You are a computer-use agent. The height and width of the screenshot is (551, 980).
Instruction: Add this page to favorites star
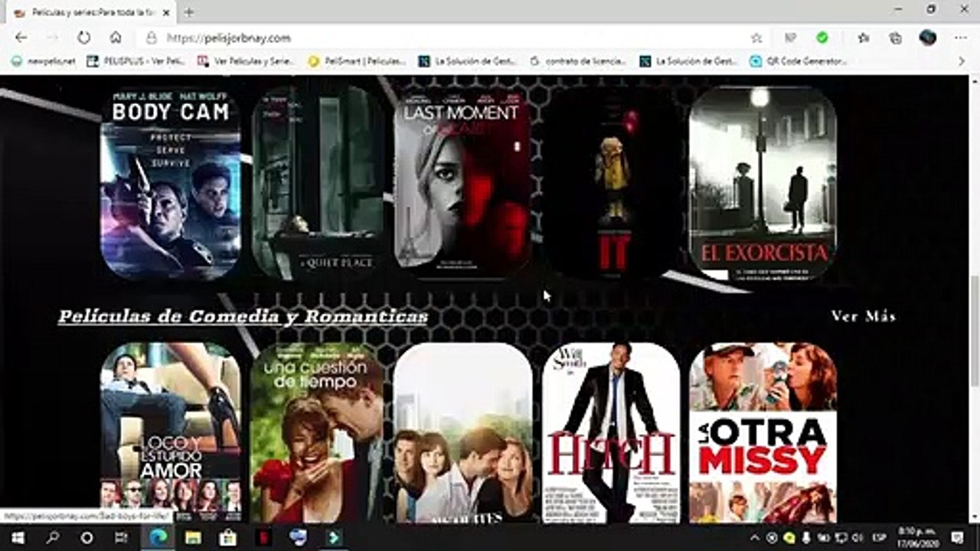click(756, 37)
